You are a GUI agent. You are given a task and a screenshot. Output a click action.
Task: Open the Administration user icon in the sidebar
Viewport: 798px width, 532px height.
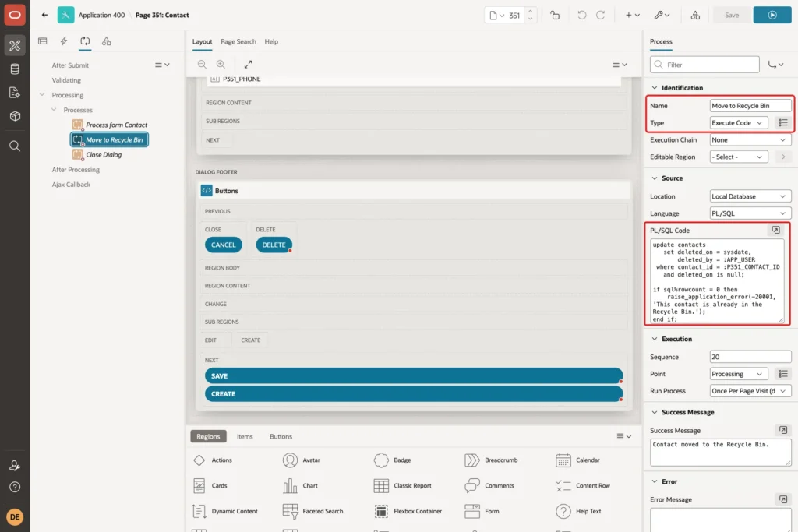[15, 465]
